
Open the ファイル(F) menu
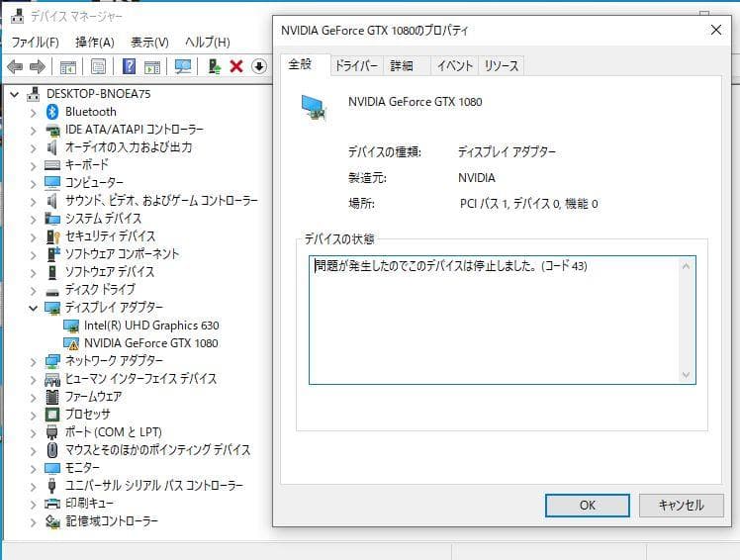(35, 43)
